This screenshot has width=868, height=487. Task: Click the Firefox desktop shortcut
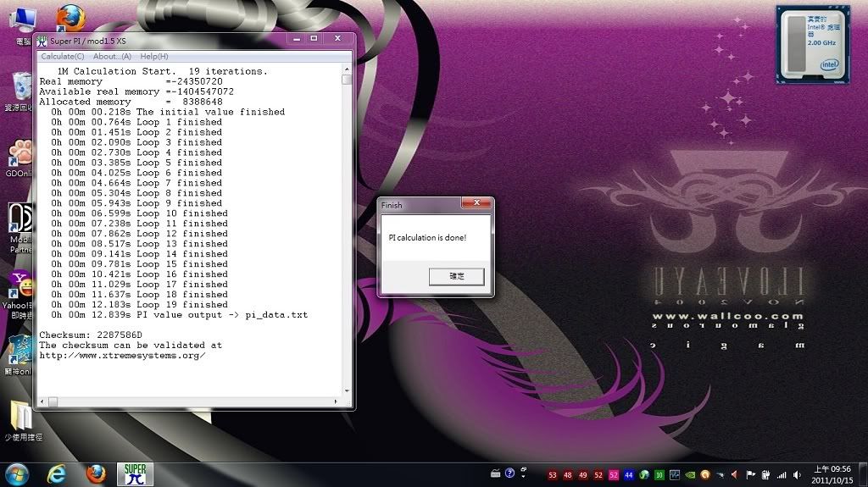click(x=70, y=18)
